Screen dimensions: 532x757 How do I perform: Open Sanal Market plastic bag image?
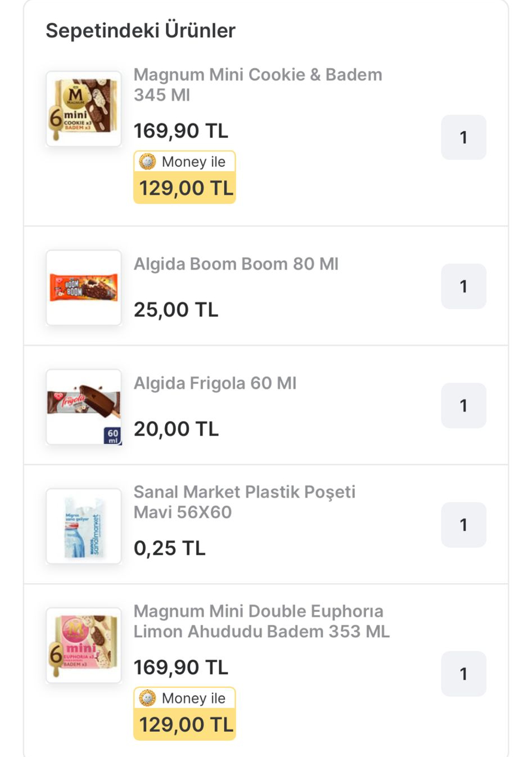pos(84,526)
